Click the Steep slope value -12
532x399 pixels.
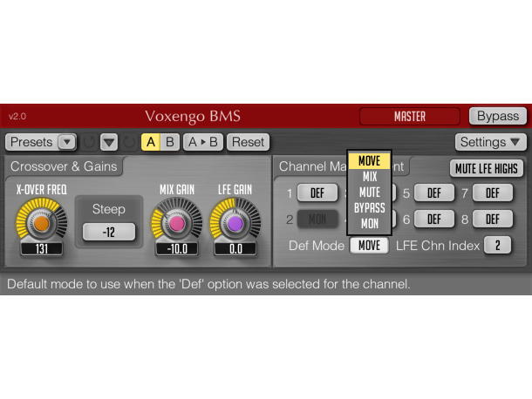tap(109, 233)
